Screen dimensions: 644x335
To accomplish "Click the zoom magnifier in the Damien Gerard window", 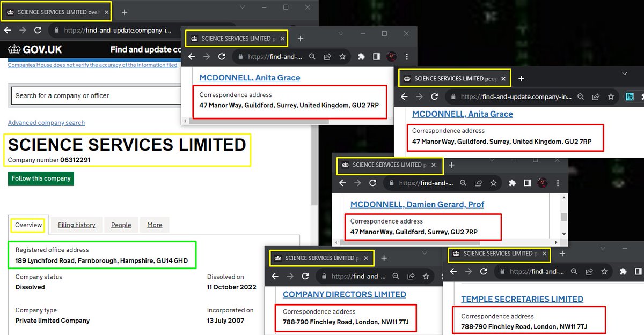I will coord(463,183).
